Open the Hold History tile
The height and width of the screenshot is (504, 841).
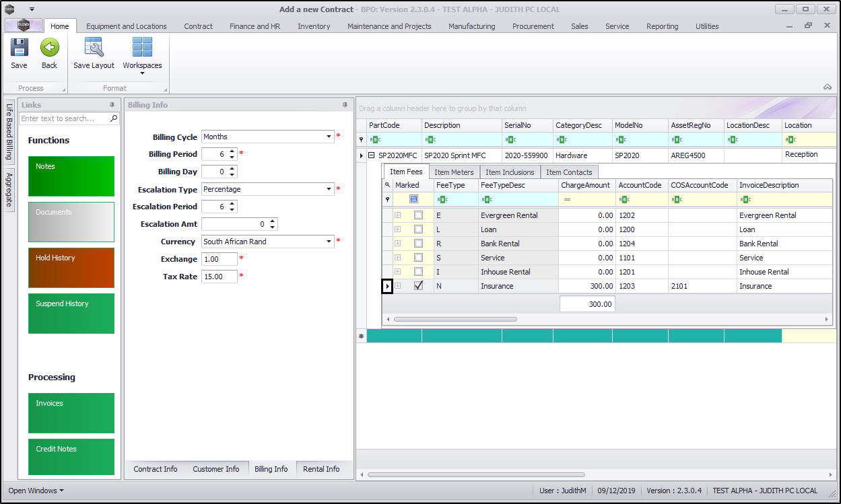pos(71,267)
